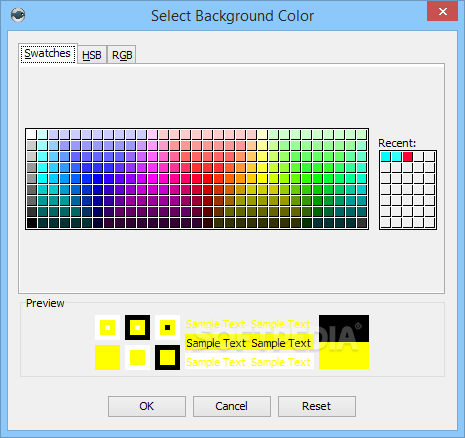Choose the leftmost cyan swatch under Recent
This screenshot has width=465, height=438.
click(386, 157)
